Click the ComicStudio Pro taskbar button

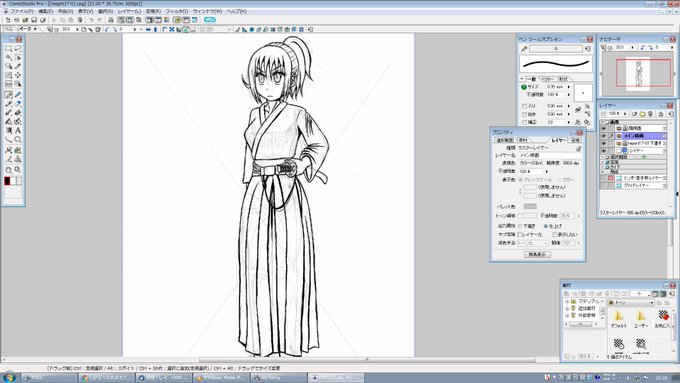[336, 378]
